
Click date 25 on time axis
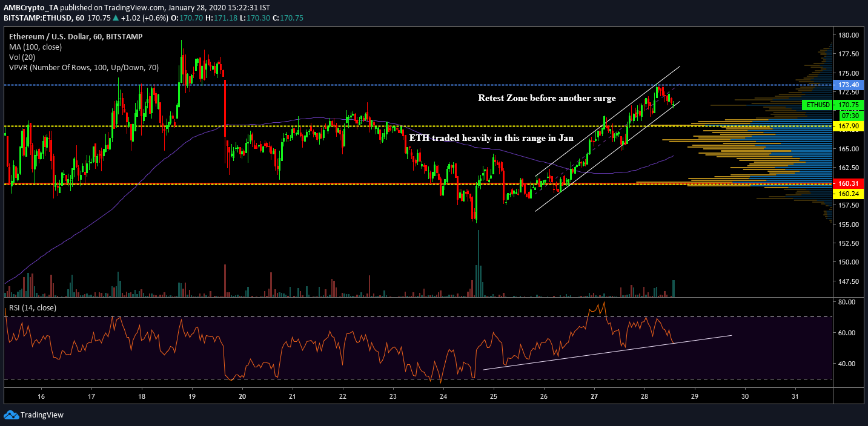pyautogui.click(x=493, y=396)
